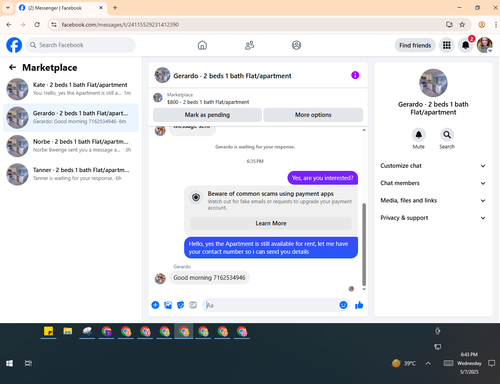Click the More options button

(313, 115)
